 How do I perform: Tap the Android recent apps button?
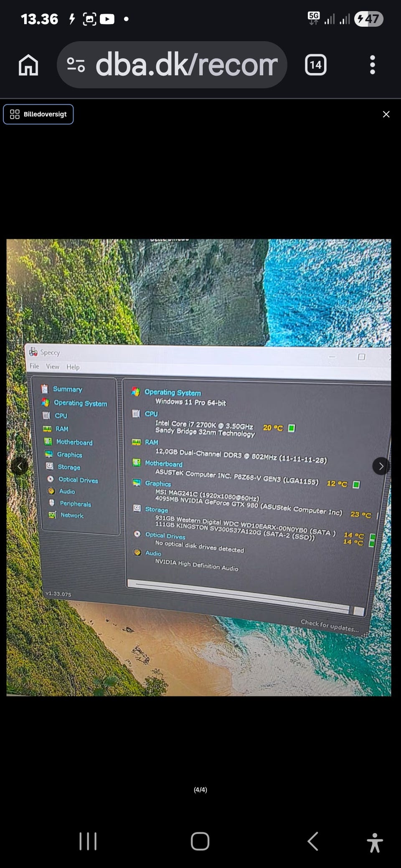88,841
